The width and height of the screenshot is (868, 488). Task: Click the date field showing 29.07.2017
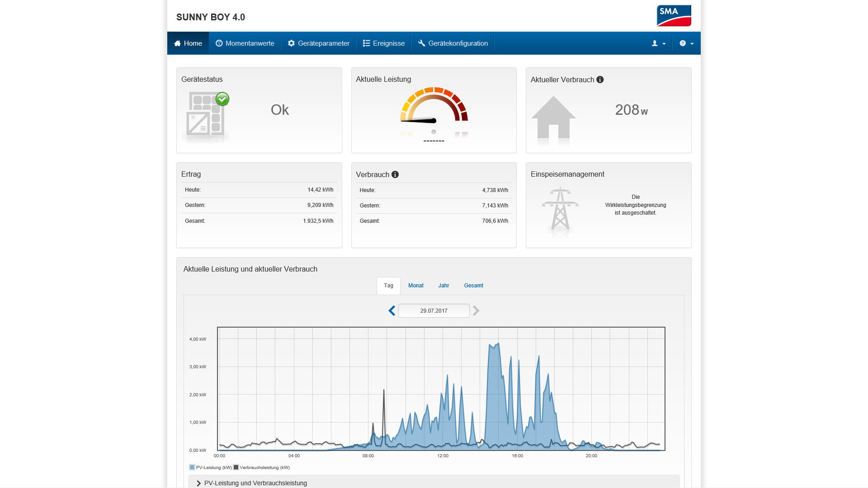[434, 311]
